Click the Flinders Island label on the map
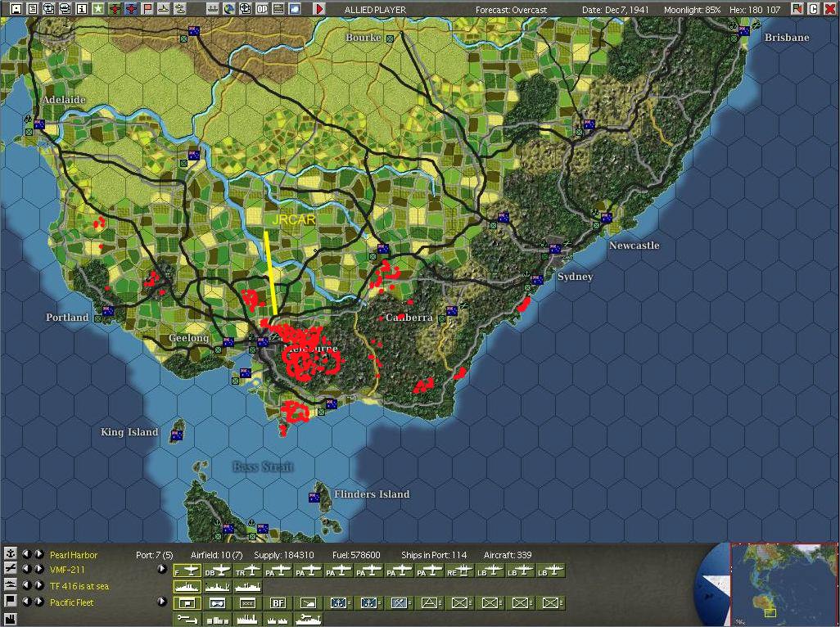 [371, 494]
